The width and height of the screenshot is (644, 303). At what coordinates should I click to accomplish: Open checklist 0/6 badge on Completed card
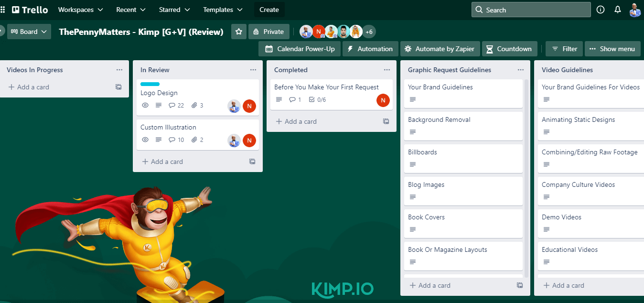[x=317, y=100]
